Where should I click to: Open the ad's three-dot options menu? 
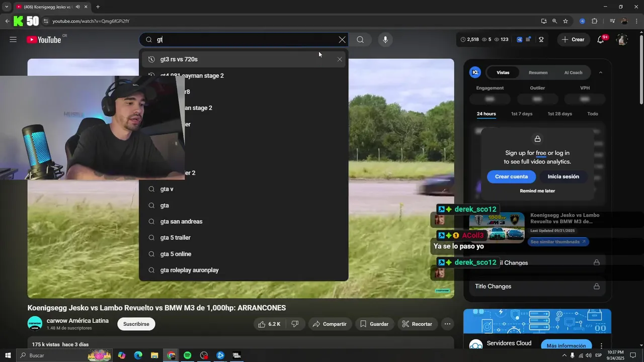pyautogui.click(x=601, y=346)
